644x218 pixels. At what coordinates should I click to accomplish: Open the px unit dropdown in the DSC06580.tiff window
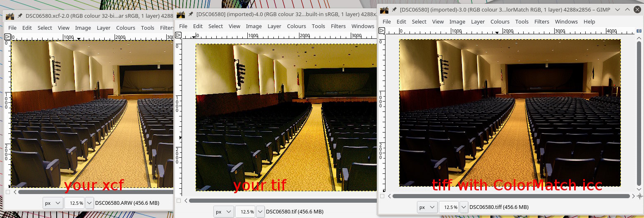[426, 207]
